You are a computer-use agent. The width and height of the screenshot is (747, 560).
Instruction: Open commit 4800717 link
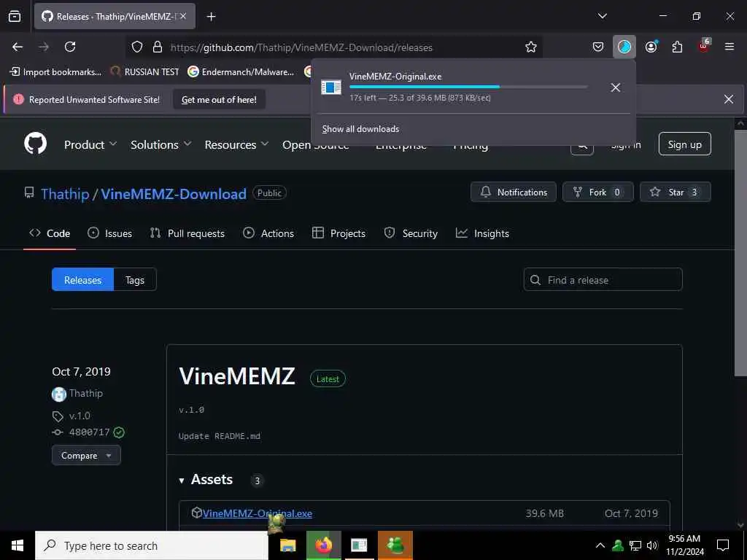[89, 432]
